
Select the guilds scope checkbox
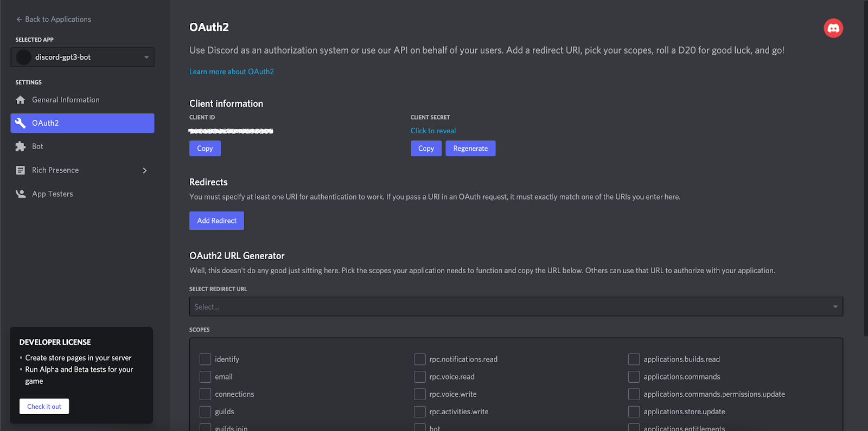coord(205,411)
